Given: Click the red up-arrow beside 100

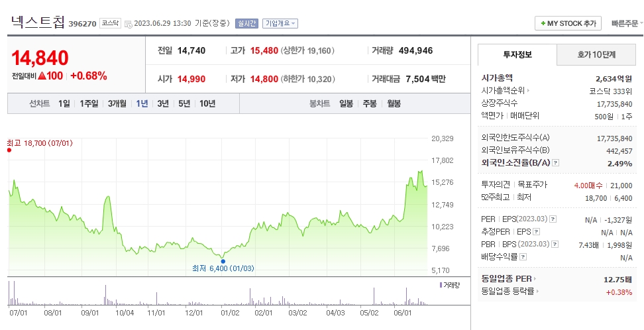Looking at the screenshot, I should click(42, 76).
